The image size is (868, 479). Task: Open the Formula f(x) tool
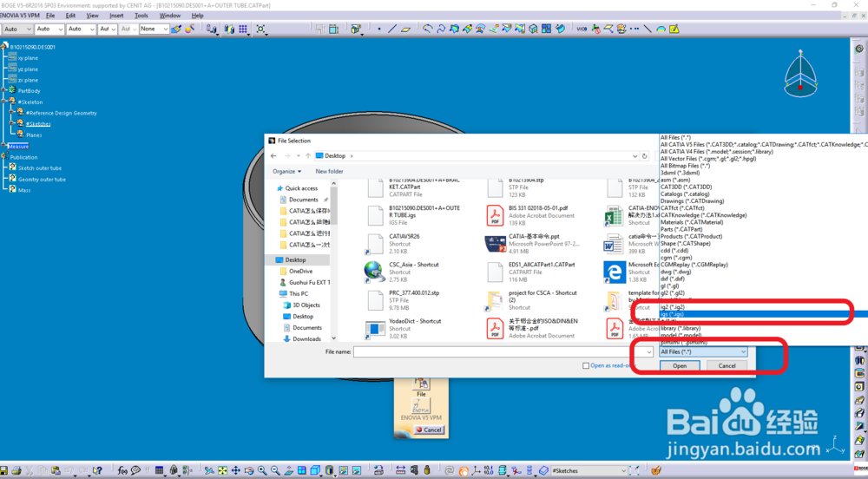[x=122, y=470]
